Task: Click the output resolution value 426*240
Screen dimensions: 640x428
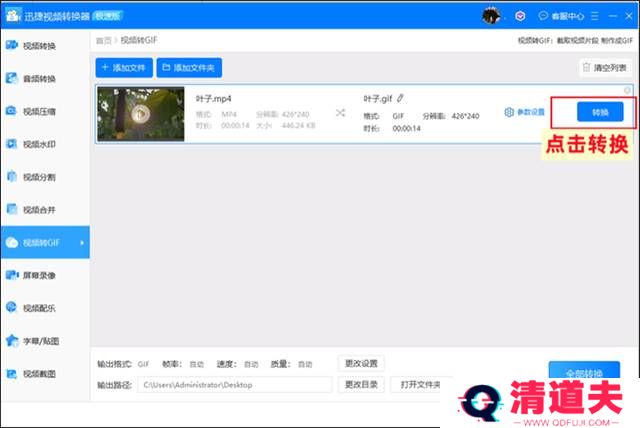Action: tap(465, 116)
